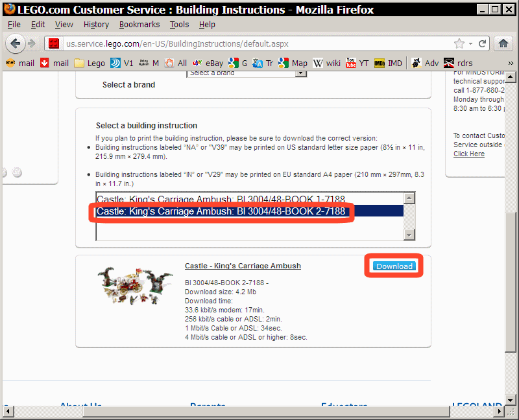Go back with the Back arrow button

pos(15,43)
